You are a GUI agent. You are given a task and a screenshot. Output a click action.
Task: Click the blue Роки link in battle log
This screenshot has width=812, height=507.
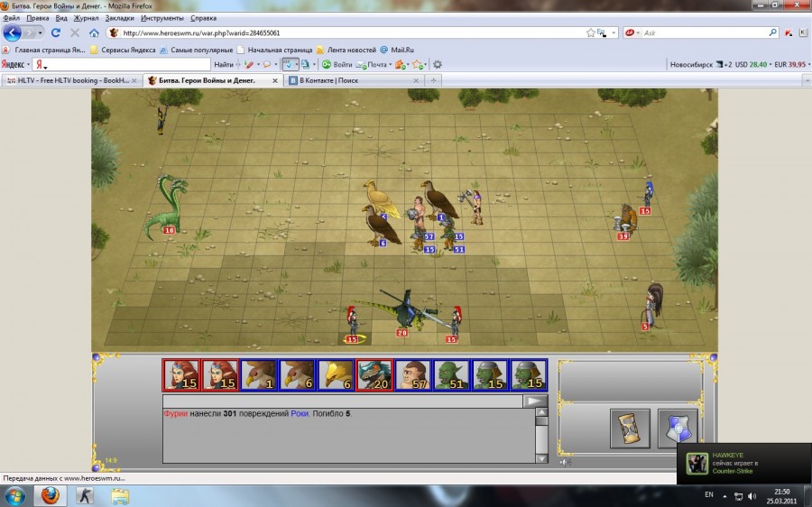click(x=300, y=414)
